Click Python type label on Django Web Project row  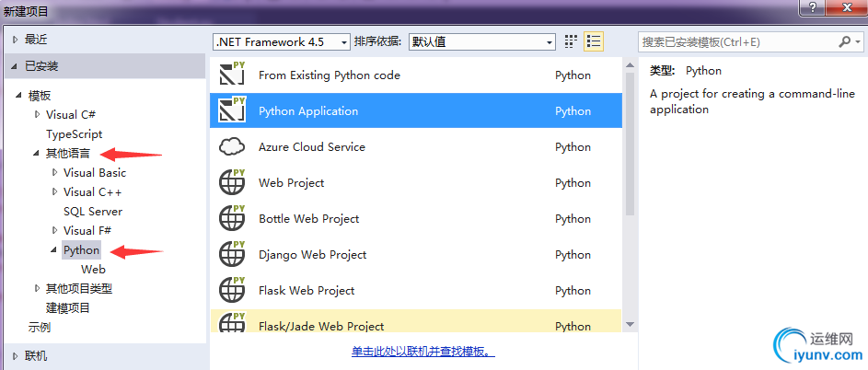tap(573, 255)
